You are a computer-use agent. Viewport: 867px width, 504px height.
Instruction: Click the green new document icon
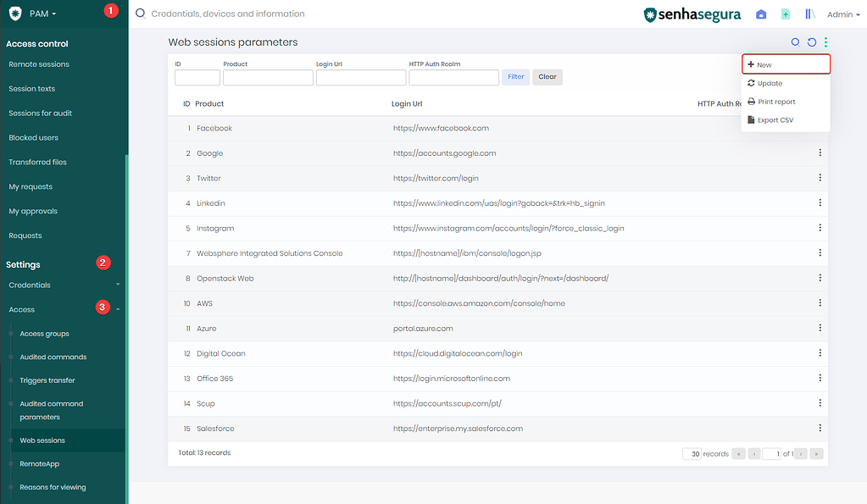pos(785,14)
